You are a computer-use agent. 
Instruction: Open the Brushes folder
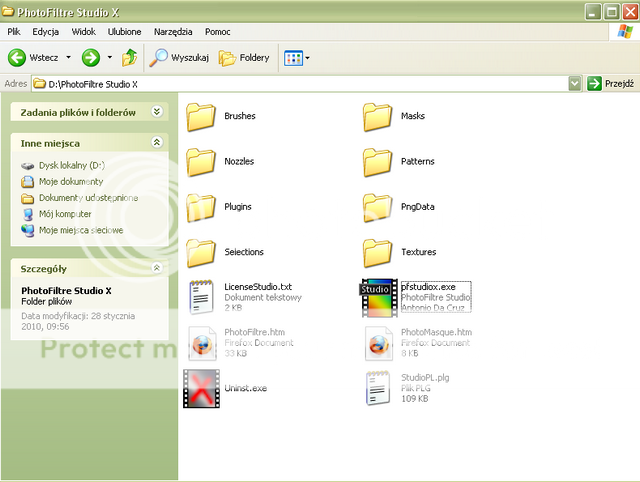(202, 116)
